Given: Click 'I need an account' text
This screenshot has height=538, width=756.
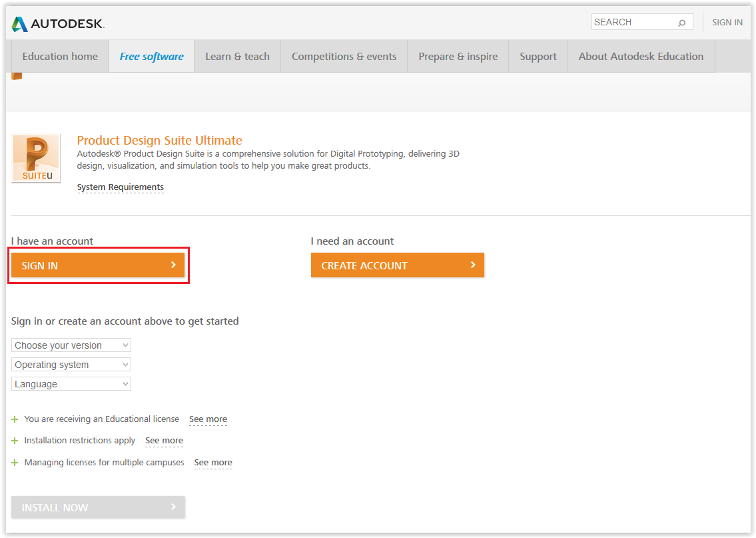Looking at the screenshot, I should coord(352,241).
